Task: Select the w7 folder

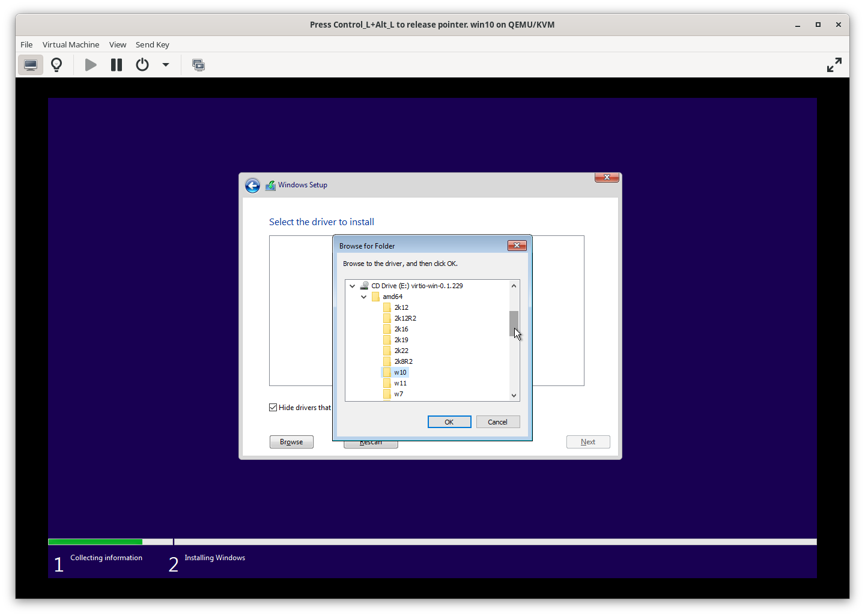Action: point(398,394)
